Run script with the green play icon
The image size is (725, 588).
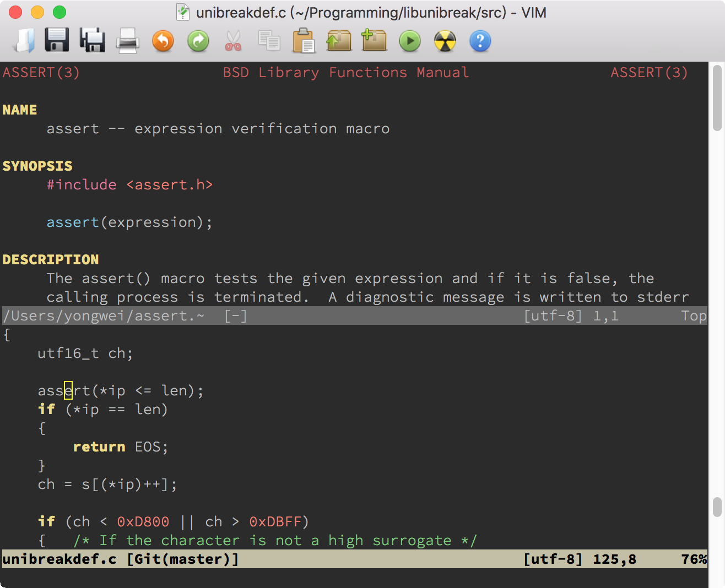point(409,41)
